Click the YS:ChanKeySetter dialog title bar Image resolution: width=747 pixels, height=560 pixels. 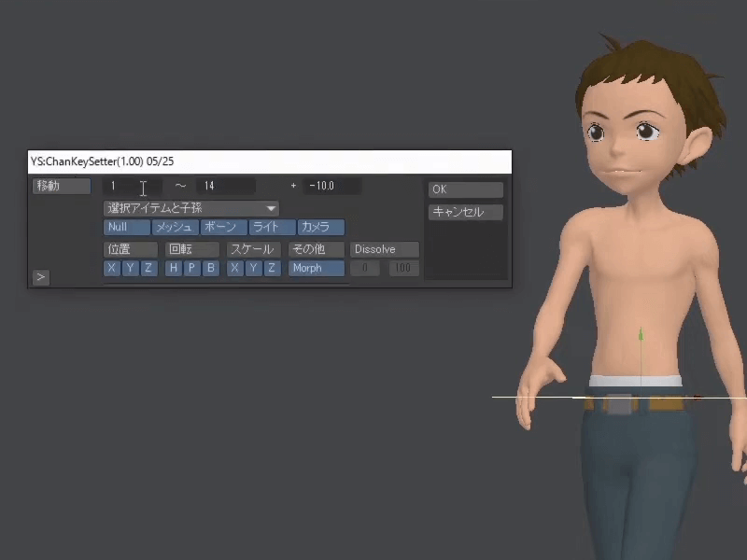tap(270, 161)
